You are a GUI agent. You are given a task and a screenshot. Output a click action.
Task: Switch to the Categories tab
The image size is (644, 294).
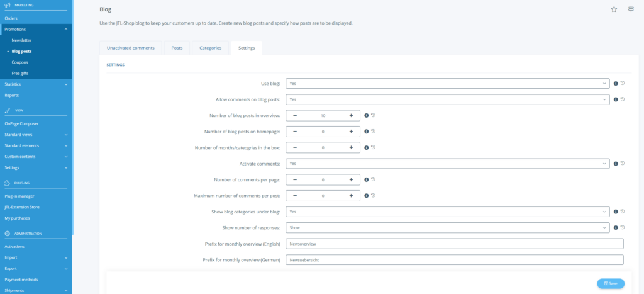(210, 48)
